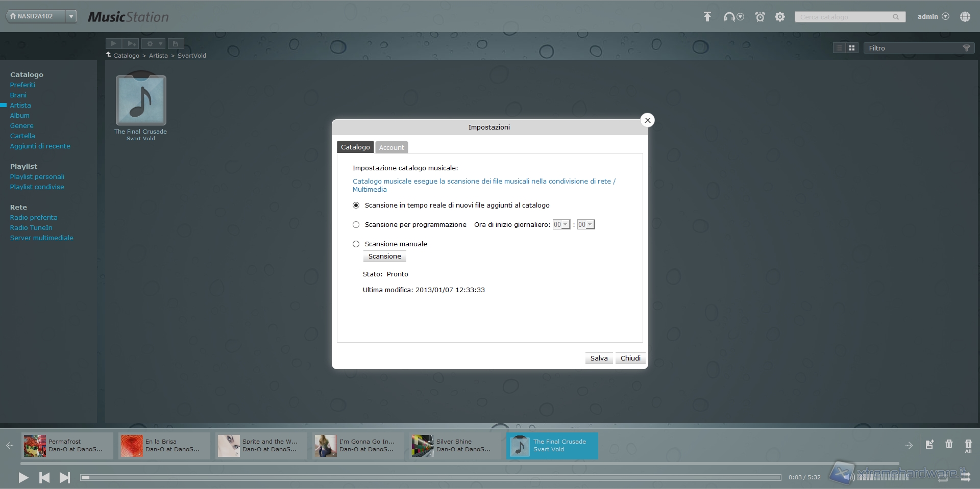Switch to the thumbnail grid view

pos(852,48)
